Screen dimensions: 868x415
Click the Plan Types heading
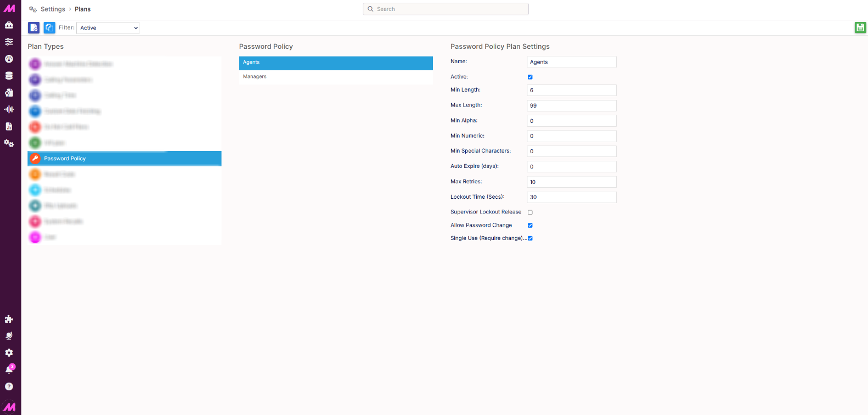[46, 47]
